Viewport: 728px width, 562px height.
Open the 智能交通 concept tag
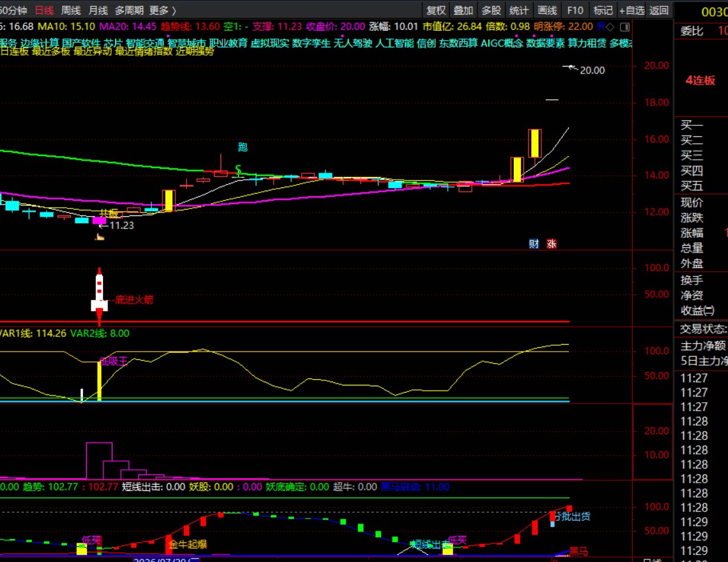(x=145, y=43)
